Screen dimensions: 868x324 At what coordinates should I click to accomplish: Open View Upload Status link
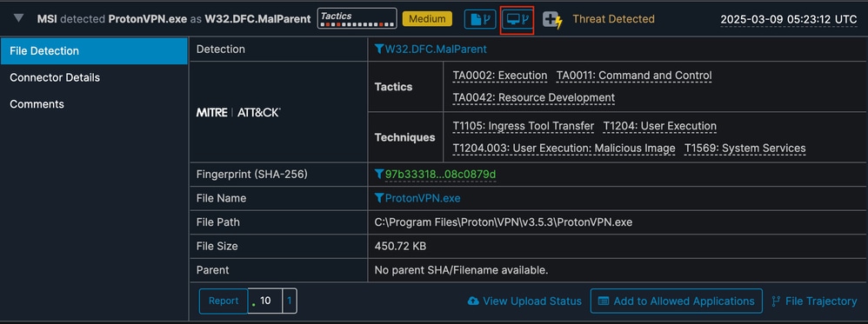tap(532, 301)
